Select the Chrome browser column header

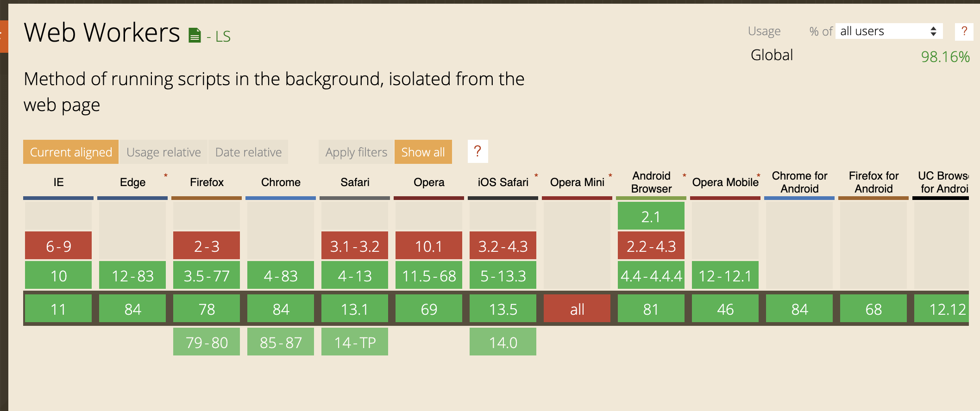coord(281,182)
